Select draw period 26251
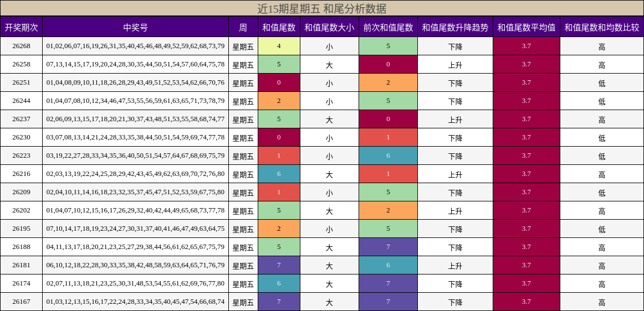The height and width of the screenshot is (311, 644). (x=21, y=82)
